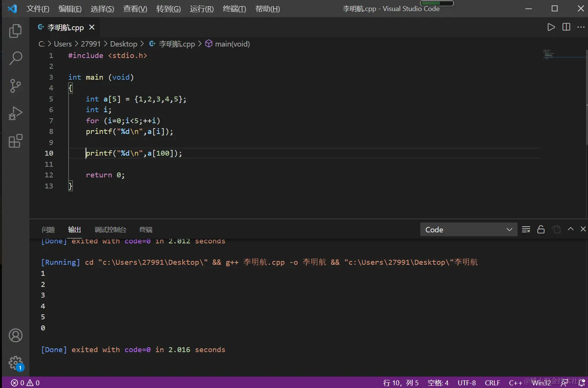The image size is (588, 388).
Task: Close the bottom panel
Action: [583, 229]
